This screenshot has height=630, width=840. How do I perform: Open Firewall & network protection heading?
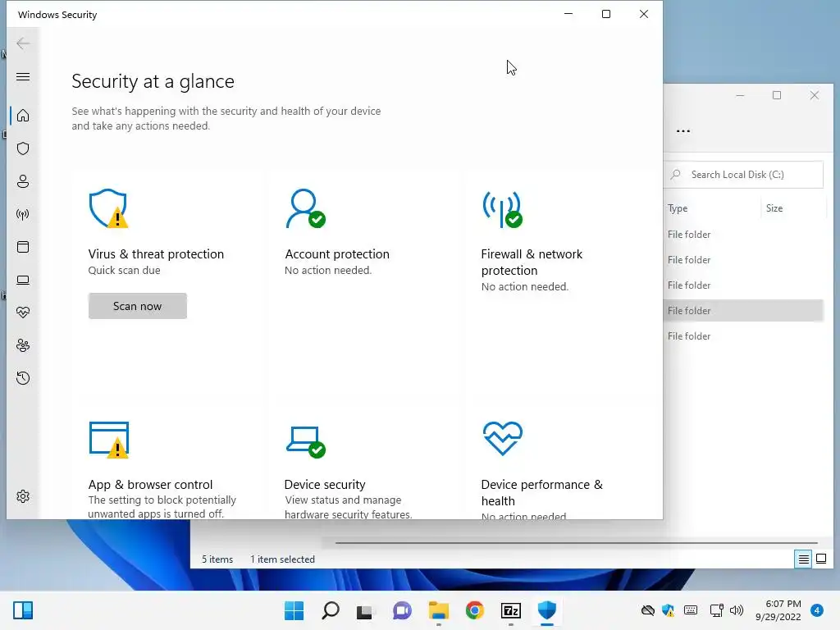532,262
